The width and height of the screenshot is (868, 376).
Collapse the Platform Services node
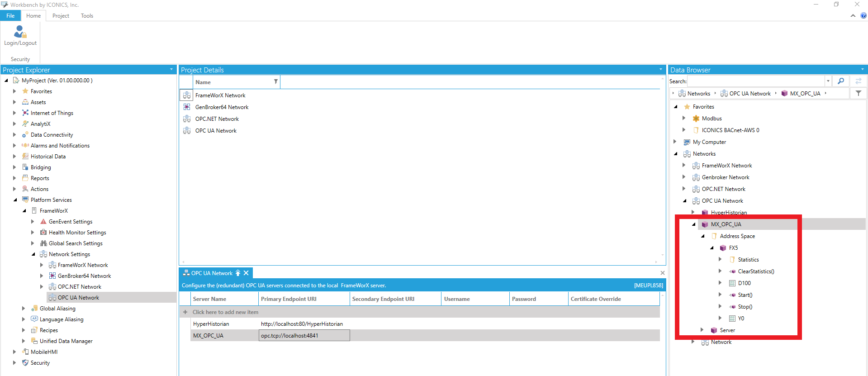click(x=15, y=200)
